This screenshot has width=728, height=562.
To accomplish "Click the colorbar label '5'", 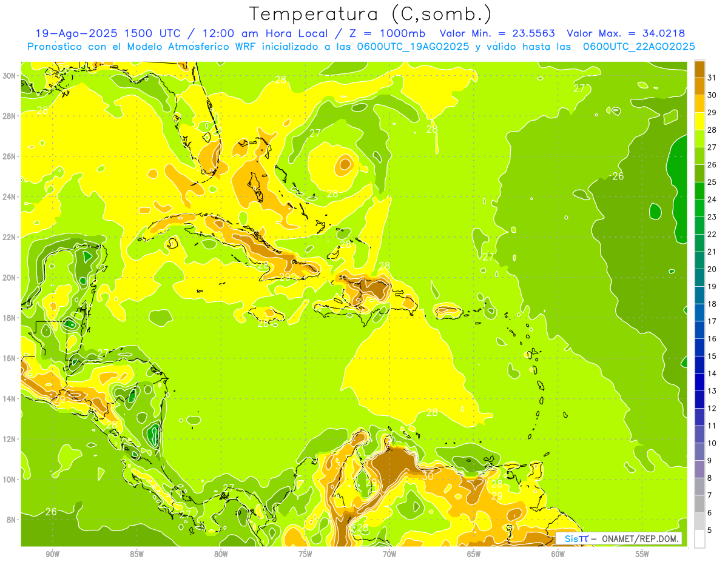I will pyautogui.click(x=710, y=530).
